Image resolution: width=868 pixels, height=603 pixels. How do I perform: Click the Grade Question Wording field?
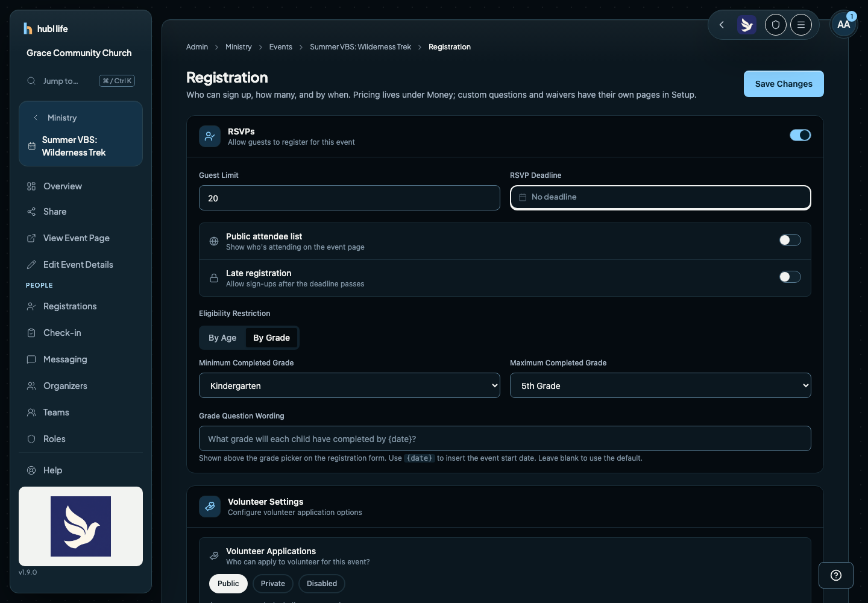tap(505, 438)
